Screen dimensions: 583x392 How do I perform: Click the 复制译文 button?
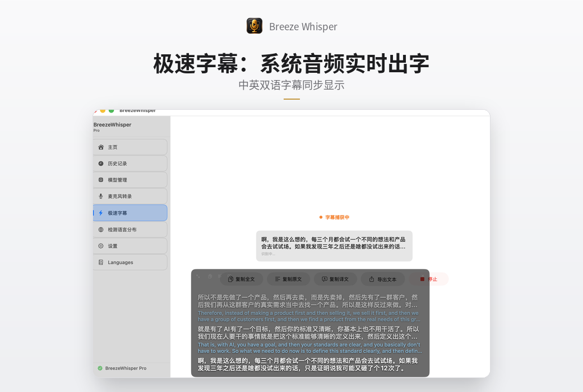click(335, 279)
